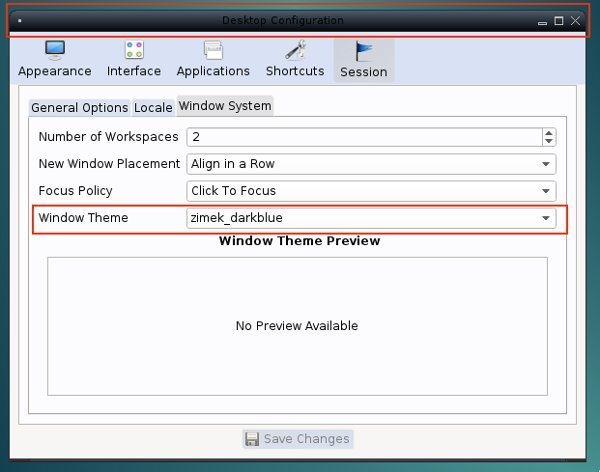Open the Focus Policy dropdown
600x472 pixels.
coord(371,191)
